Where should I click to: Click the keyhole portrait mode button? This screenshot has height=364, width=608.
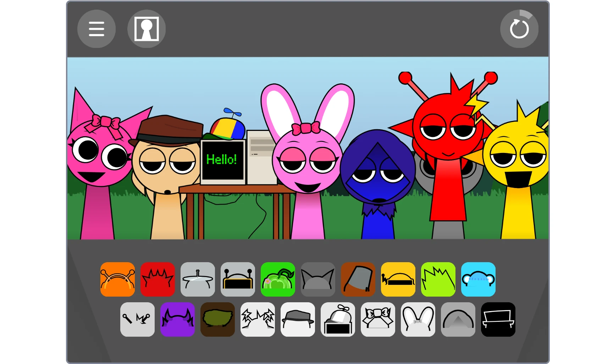(x=146, y=29)
